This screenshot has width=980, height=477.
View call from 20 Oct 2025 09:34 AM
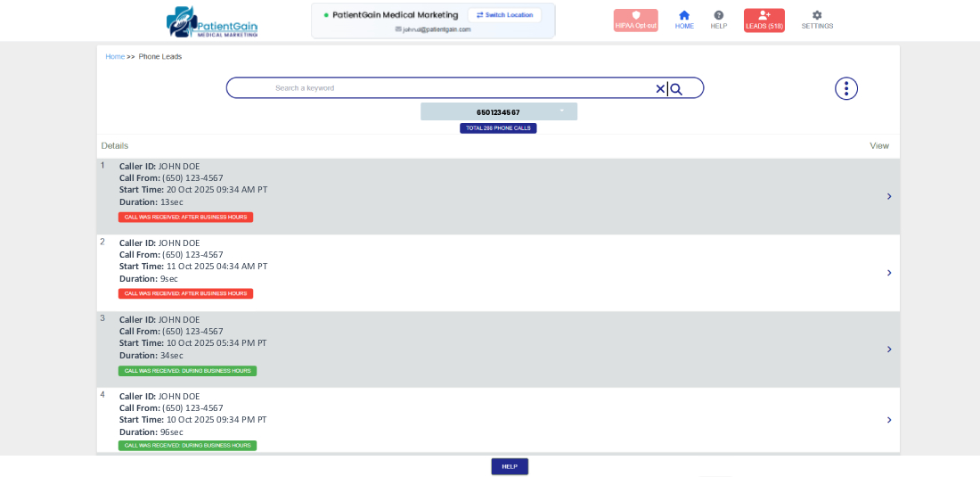889,196
